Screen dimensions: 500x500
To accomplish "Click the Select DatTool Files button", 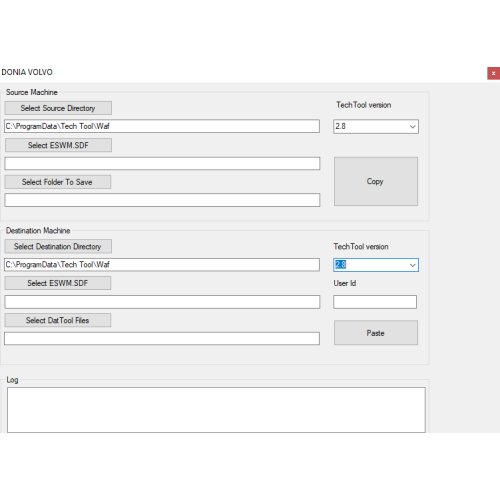I will click(x=58, y=320).
